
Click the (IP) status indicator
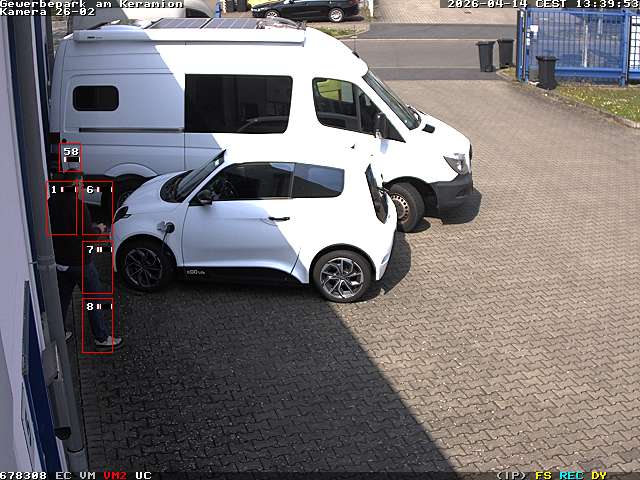(511, 475)
